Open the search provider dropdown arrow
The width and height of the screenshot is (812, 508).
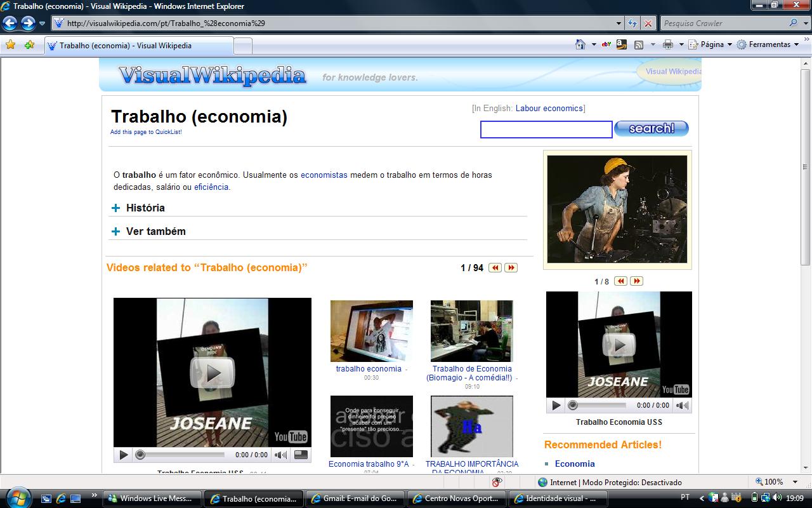click(x=804, y=23)
